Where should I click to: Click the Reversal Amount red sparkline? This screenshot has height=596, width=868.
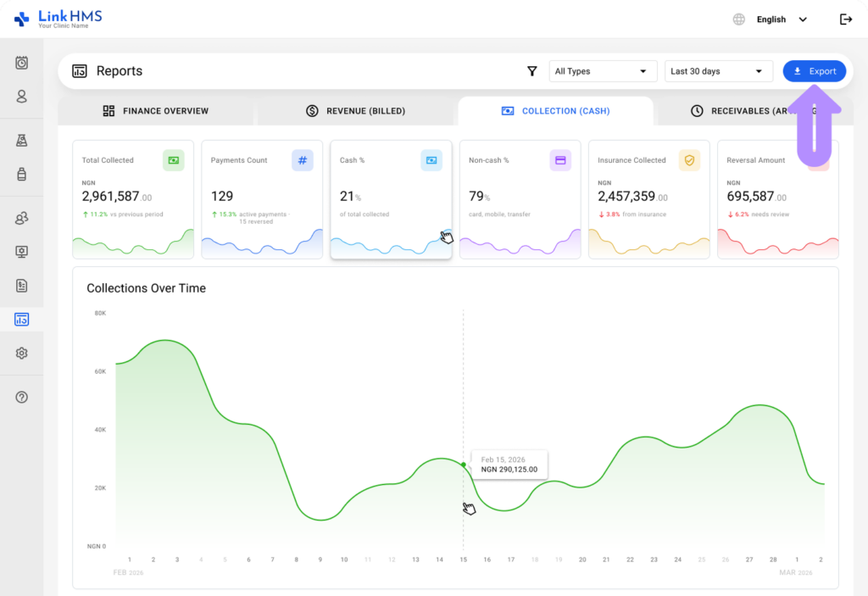pos(778,243)
